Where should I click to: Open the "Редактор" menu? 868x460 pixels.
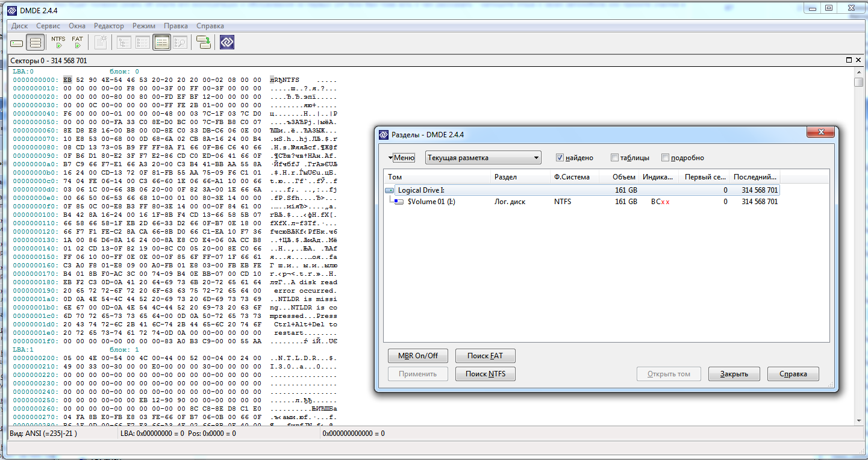click(x=108, y=26)
